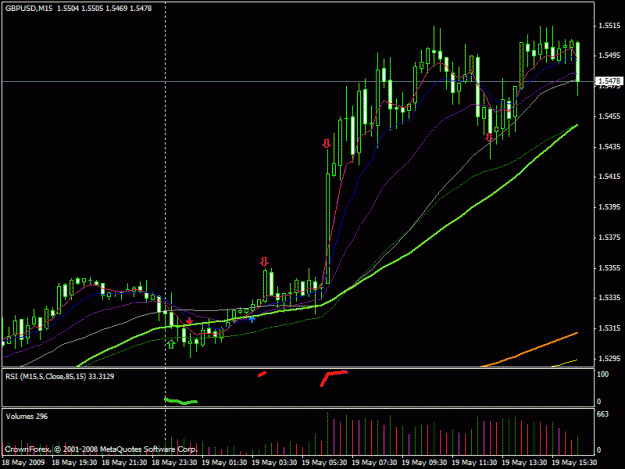625x469 pixels.
Task: Click the last white candle at the right edge
Action: tap(578, 62)
